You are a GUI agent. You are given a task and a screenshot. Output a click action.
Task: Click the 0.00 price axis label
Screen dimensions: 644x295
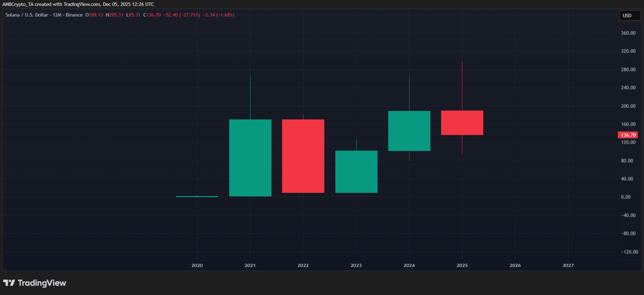coord(626,197)
